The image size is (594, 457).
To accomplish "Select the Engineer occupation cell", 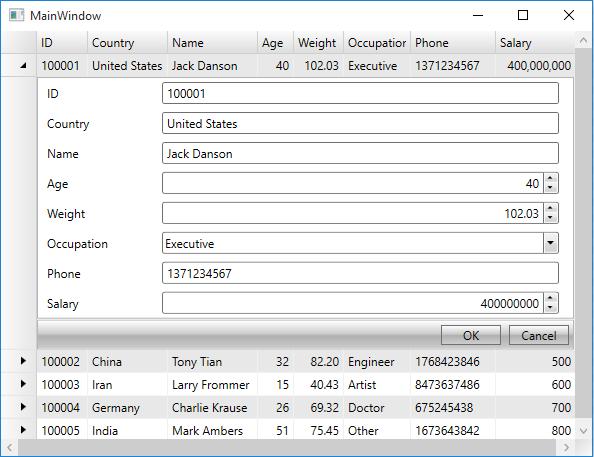I will tap(377, 362).
